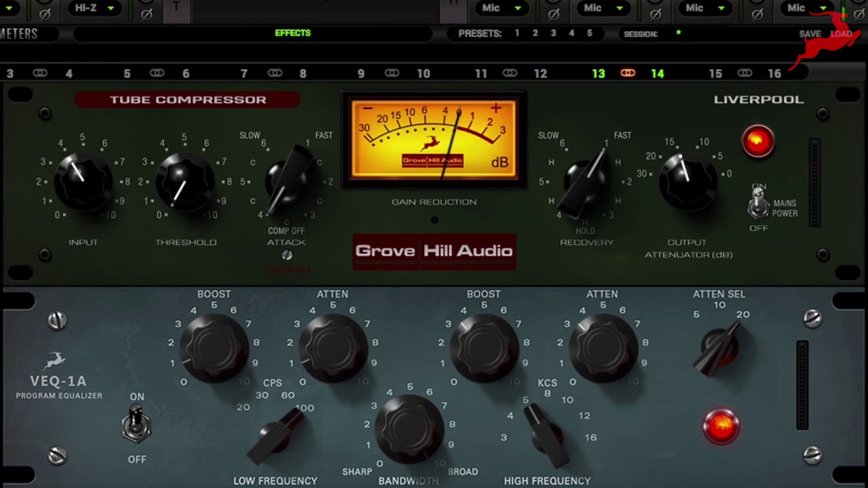
Task: Flip the compressor MAINS POWER switch
Action: 758,203
